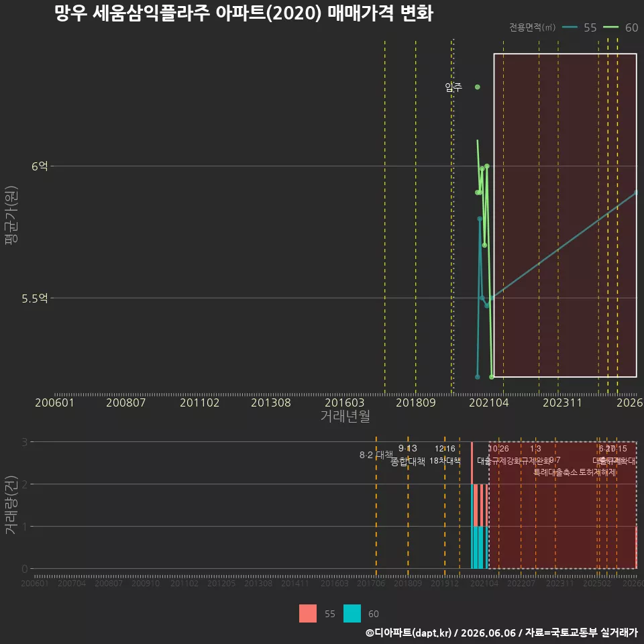Click the '10·26' policy annotation
644x644 pixels.
(x=498, y=449)
